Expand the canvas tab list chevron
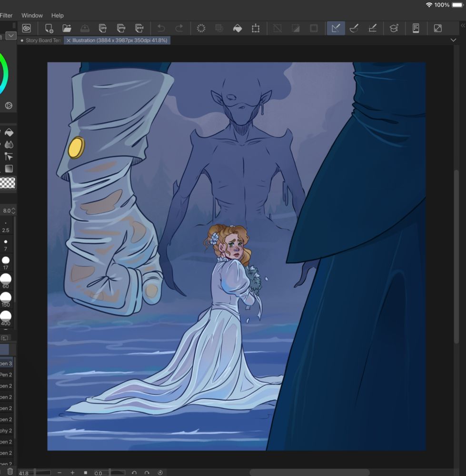The height and width of the screenshot is (476, 466). click(x=453, y=40)
